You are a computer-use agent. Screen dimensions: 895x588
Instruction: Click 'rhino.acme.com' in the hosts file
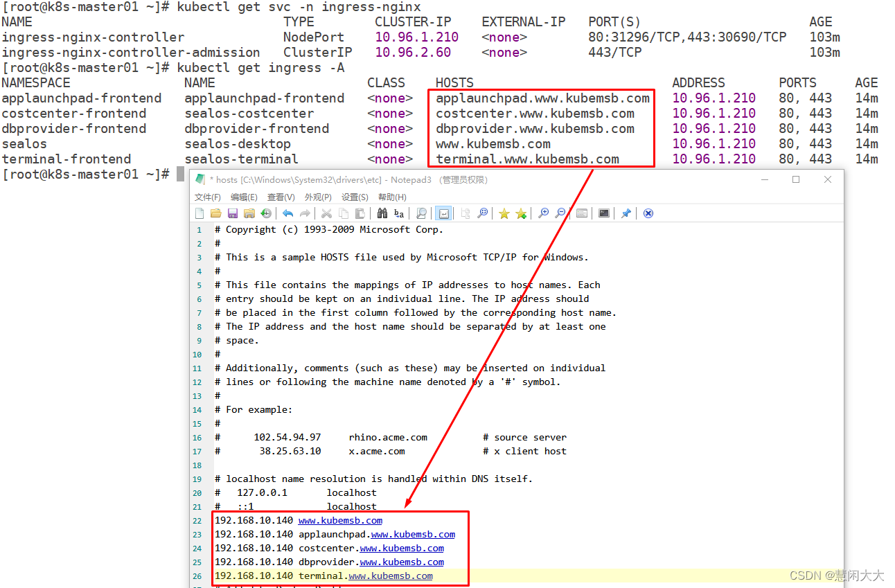[x=388, y=437]
